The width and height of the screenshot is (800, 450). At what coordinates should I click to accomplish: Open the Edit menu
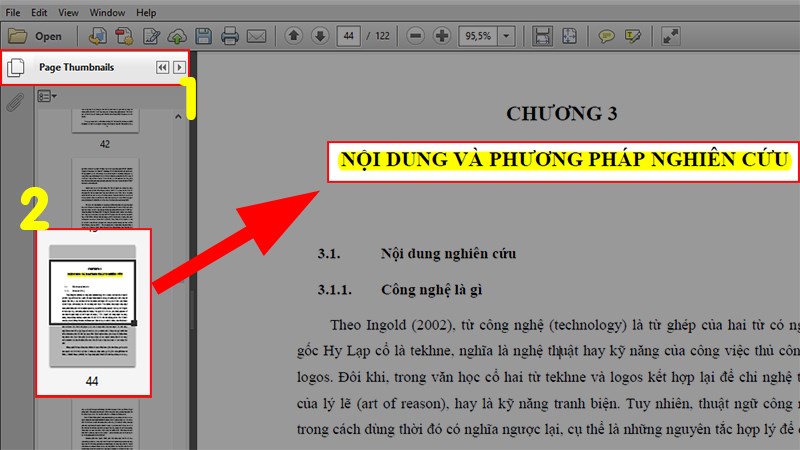pyautogui.click(x=39, y=12)
